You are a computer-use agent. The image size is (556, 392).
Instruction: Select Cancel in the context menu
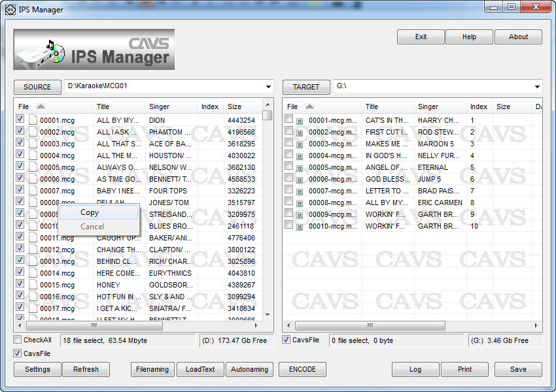click(x=92, y=227)
